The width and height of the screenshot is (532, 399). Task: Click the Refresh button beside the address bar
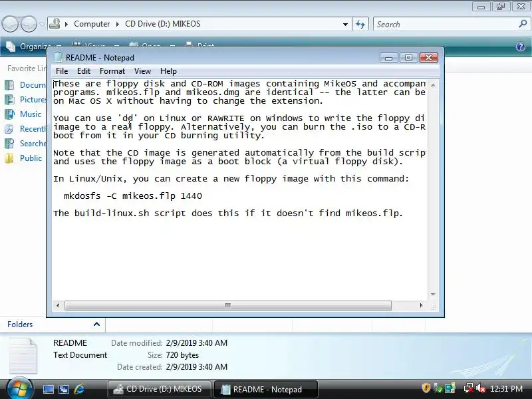click(x=360, y=24)
